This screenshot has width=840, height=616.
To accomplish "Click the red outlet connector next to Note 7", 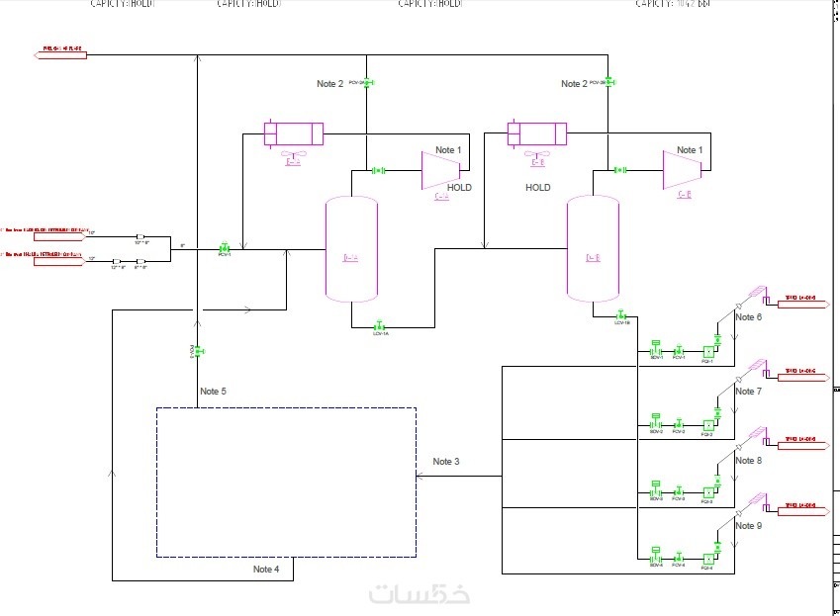I will (x=803, y=378).
